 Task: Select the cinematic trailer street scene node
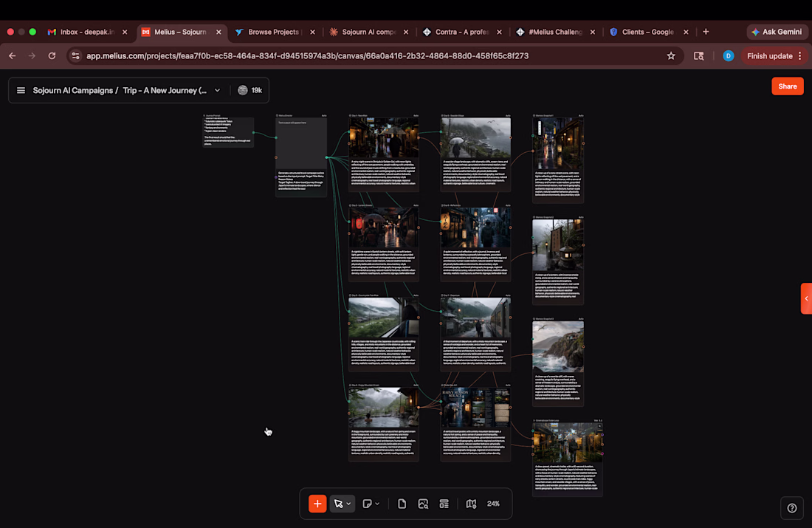pyautogui.click(x=568, y=442)
